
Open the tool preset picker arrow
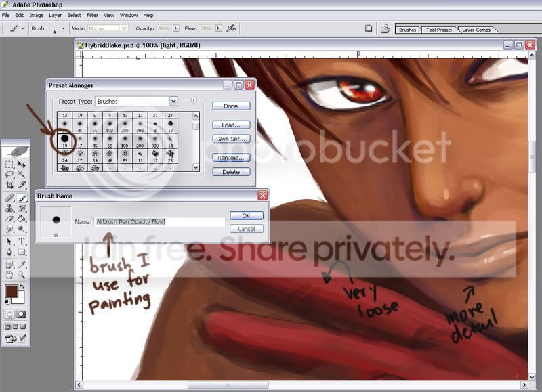click(23, 28)
